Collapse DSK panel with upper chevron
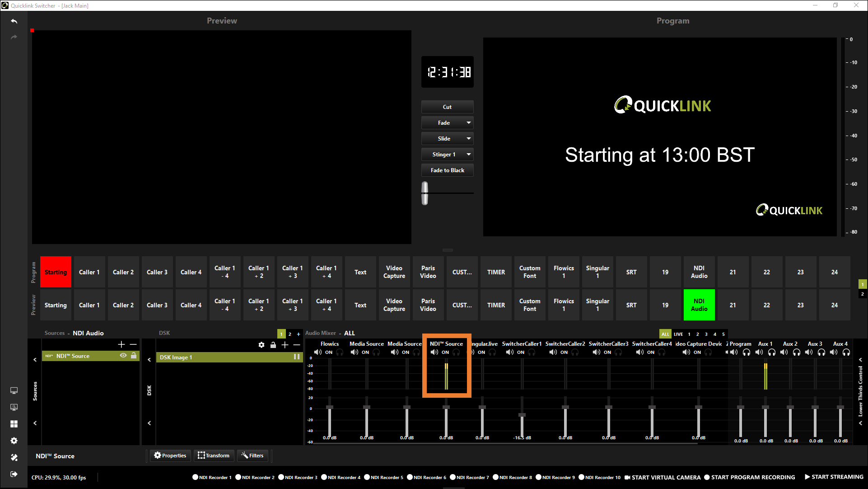868x489 pixels. click(149, 360)
